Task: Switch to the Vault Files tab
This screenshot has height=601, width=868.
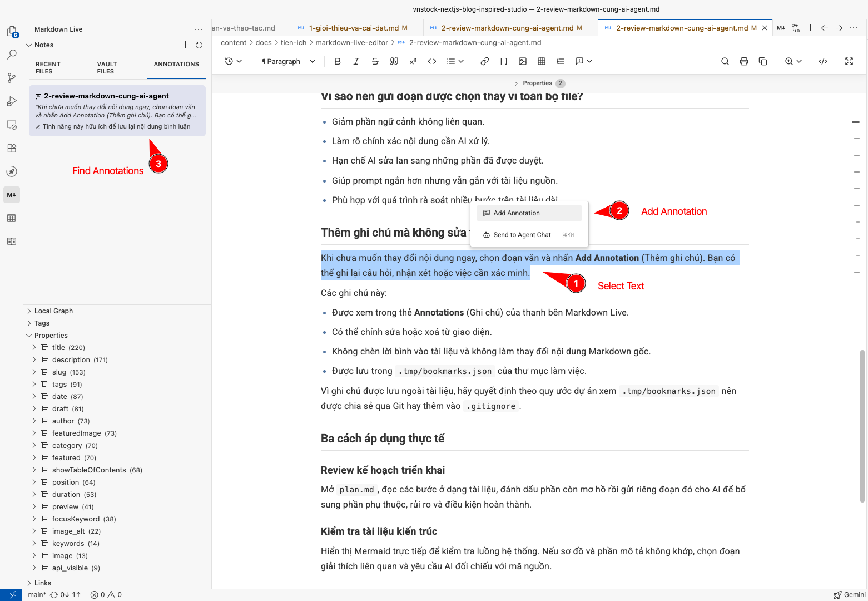Action: [x=107, y=68]
